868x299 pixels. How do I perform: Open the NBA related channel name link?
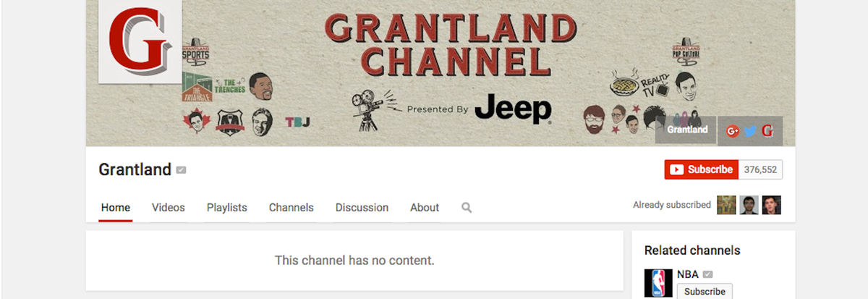click(x=687, y=274)
